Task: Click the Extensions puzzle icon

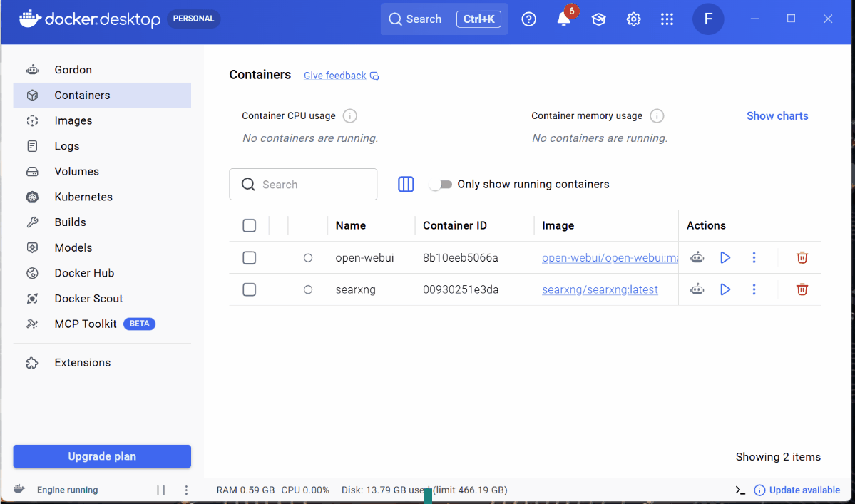Action: (x=32, y=363)
